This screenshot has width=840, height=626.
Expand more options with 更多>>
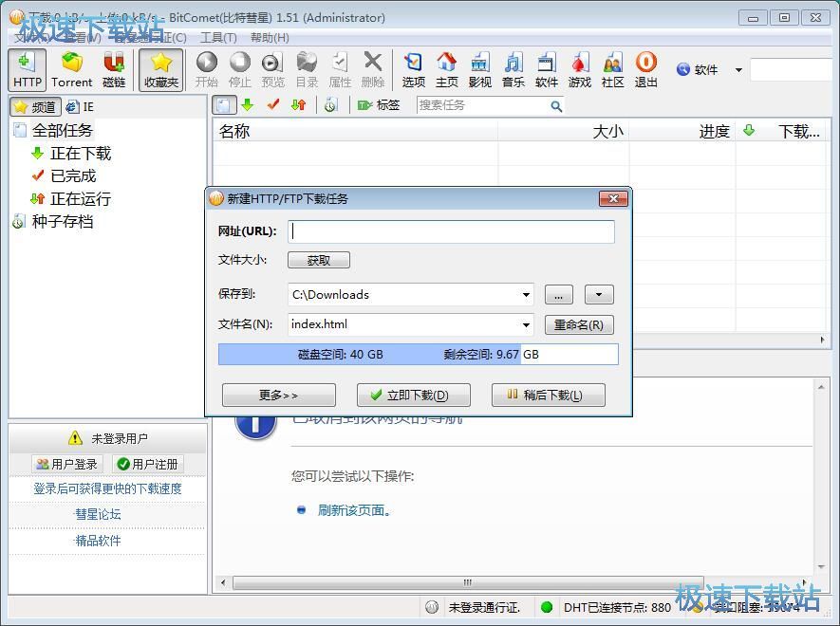tap(278, 396)
